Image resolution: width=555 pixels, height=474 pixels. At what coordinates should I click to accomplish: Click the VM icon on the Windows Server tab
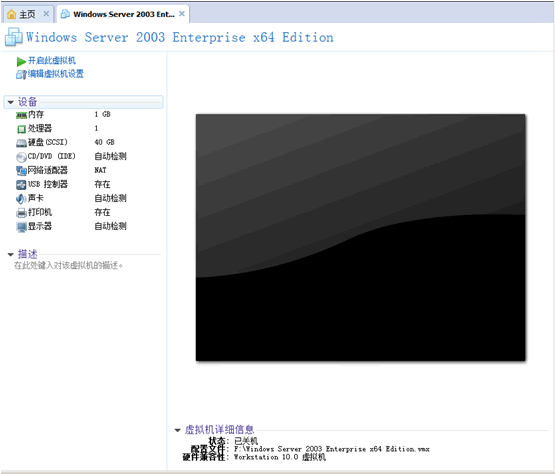tap(65, 14)
